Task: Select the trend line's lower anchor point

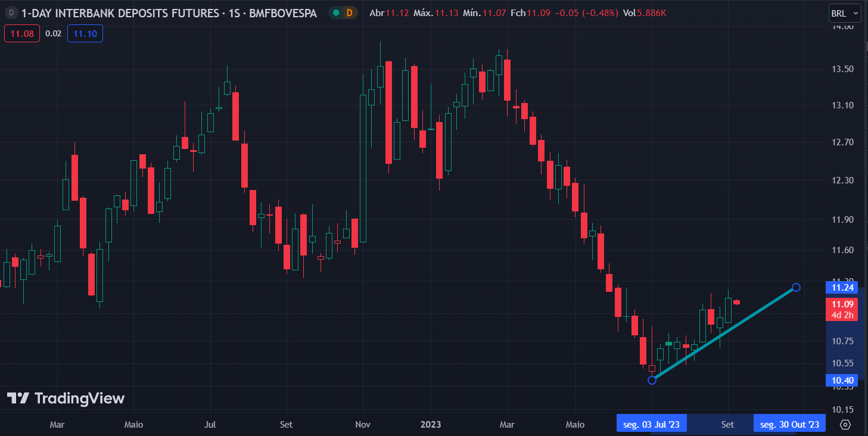Action: [652, 380]
